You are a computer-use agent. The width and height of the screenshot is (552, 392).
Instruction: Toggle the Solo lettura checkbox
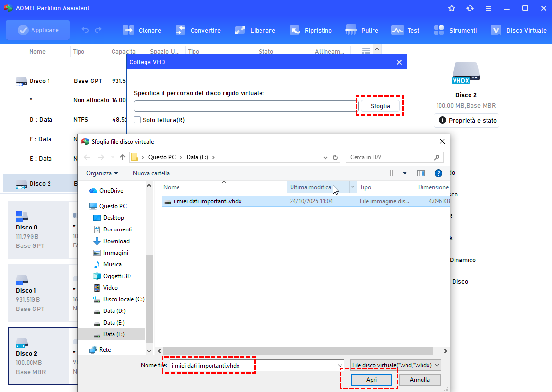[137, 120]
